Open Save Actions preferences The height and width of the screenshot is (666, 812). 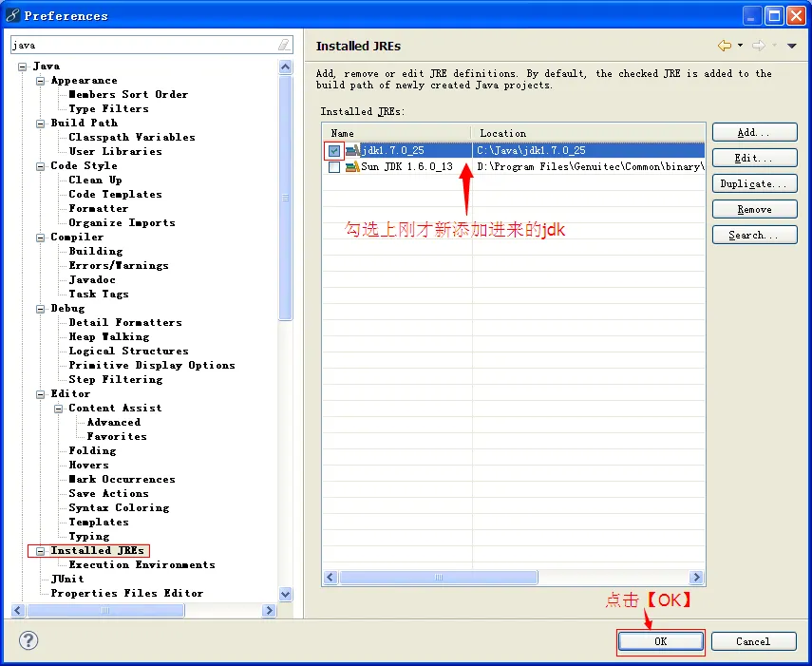(109, 493)
